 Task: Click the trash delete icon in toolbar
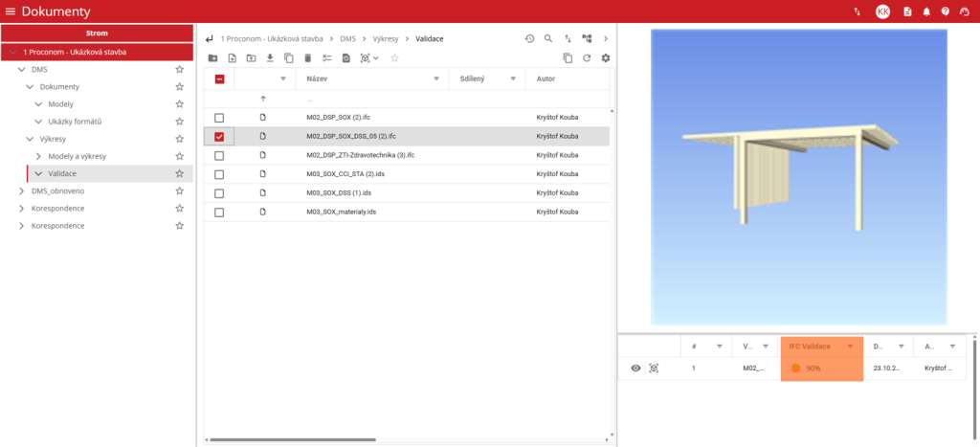[x=307, y=58]
